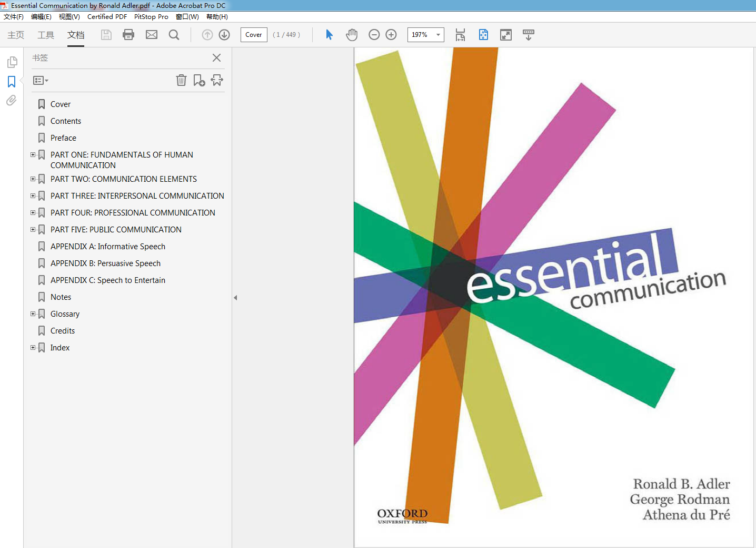Screen dimensions: 756x548
Task: Open the 帮助(H) menu
Action: 217,17
